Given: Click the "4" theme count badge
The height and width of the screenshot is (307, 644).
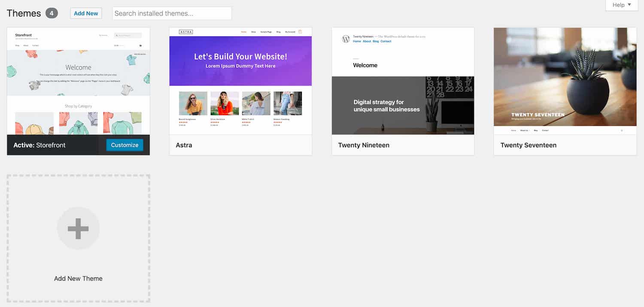Looking at the screenshot, I should (x=52, y=12).
